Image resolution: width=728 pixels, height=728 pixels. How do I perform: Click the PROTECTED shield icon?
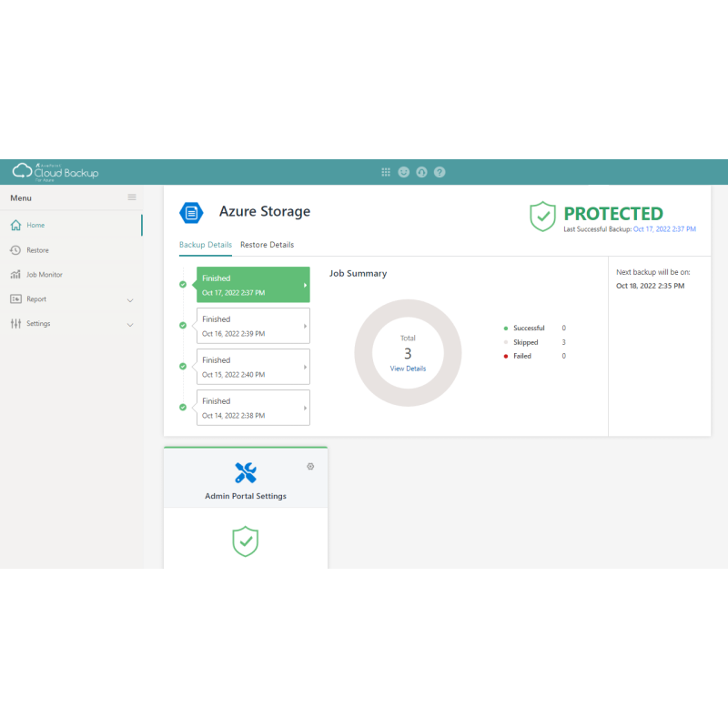tap(542, 217)
